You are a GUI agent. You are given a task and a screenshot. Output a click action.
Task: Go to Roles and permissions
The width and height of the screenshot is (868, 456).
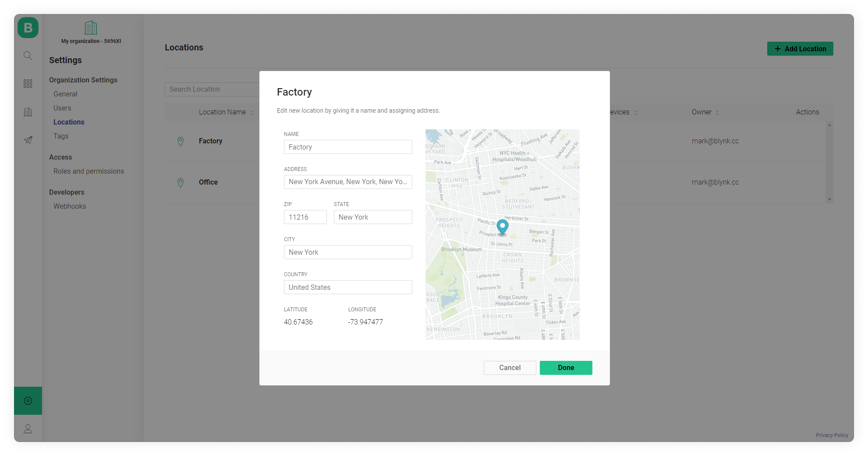[89, 171]
